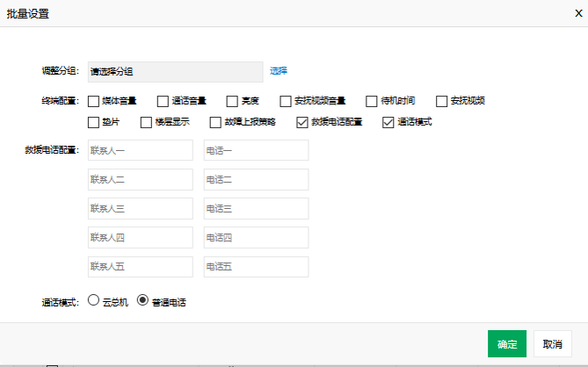Enable the 故障上报策略 checkbox
The height and width of the screenshot is (367, 588).
click(215, 122)
